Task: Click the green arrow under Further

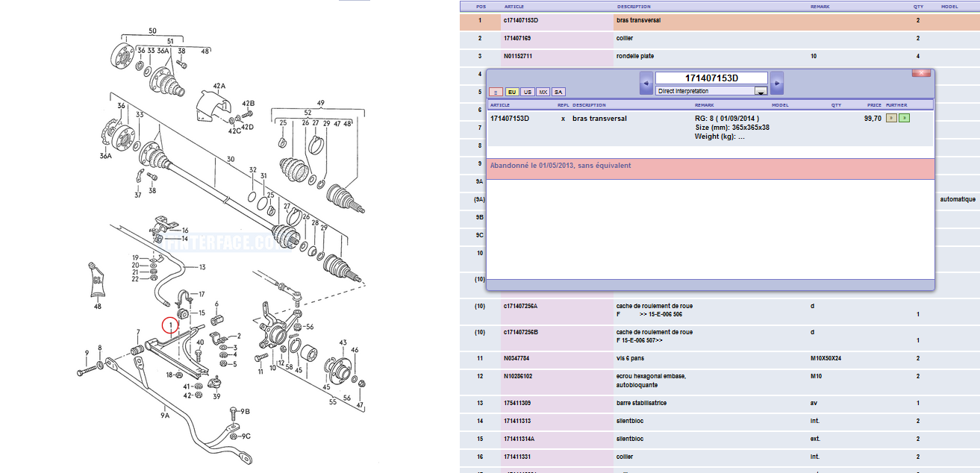Action: (x=904, y=118)
